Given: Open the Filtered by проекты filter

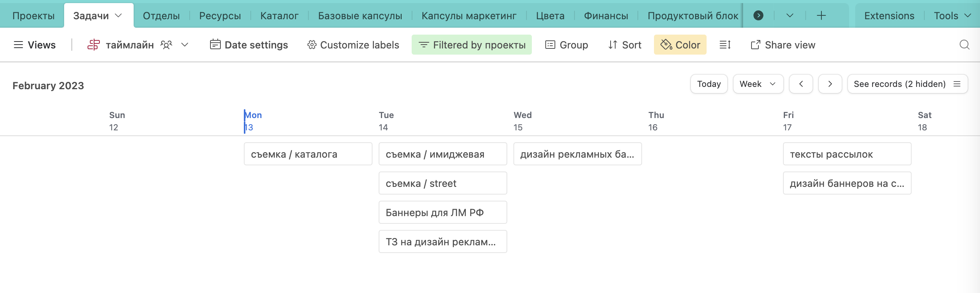Looking at the screenshot, I should 472,45.
